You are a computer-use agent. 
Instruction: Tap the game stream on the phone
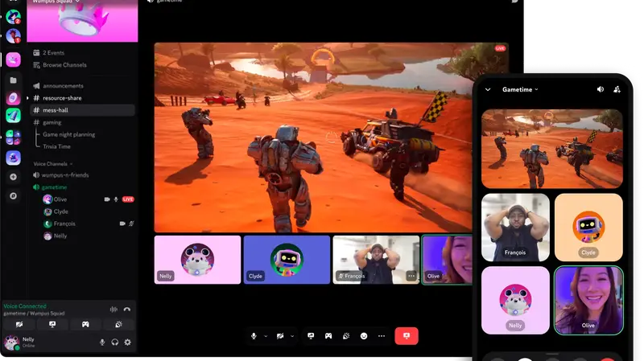(552, 149)
